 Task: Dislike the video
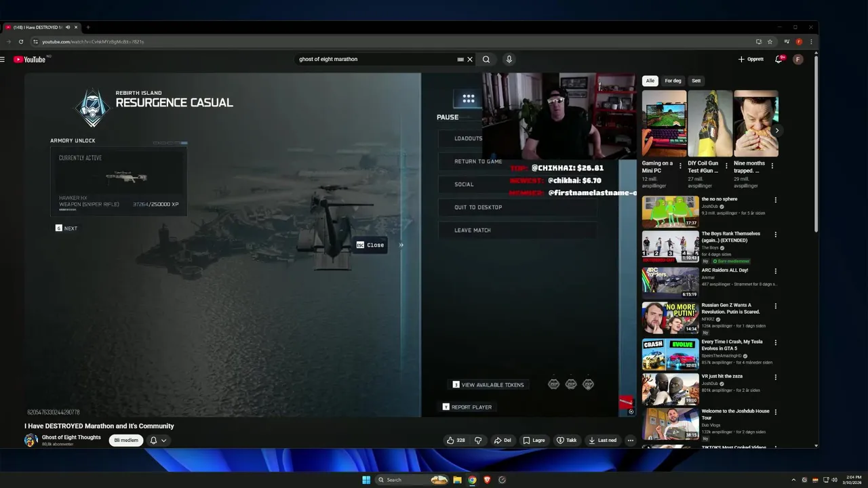[x=478, y=441]
